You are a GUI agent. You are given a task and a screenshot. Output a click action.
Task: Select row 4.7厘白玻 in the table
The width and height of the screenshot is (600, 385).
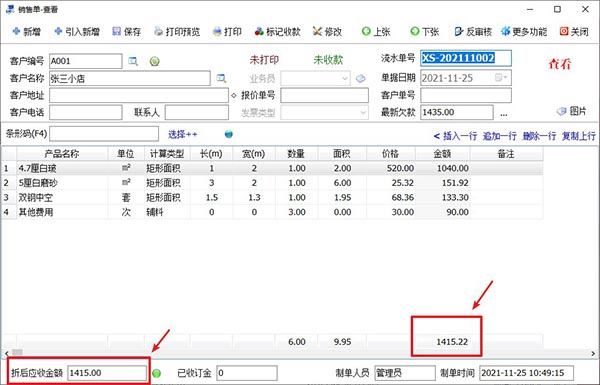[x=272, y=168]
